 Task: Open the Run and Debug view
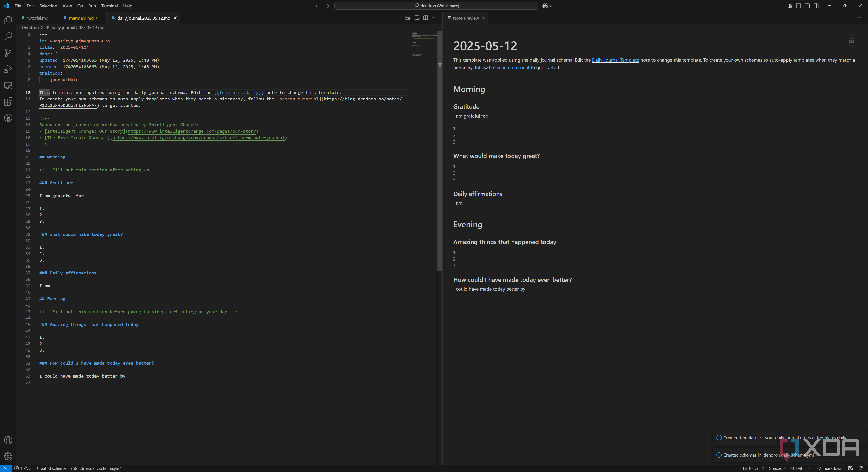tap(8, 69)
